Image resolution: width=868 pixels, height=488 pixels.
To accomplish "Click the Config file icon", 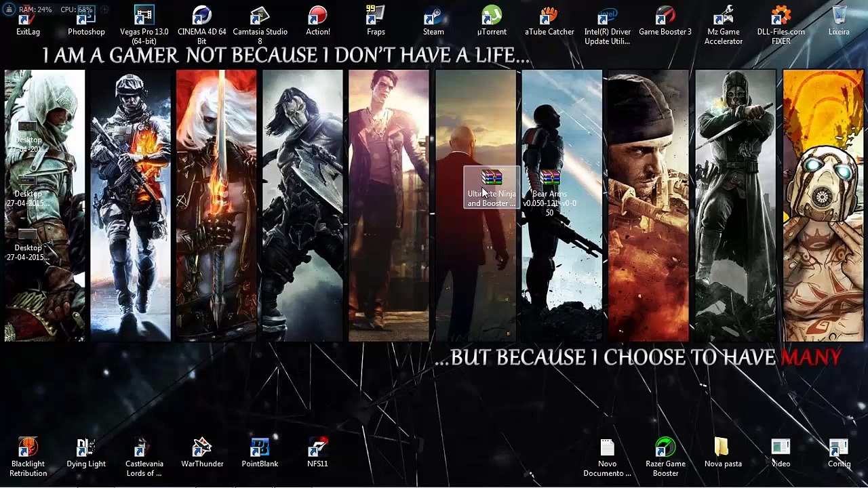I will pyautogui.click(x=839, y=453).
